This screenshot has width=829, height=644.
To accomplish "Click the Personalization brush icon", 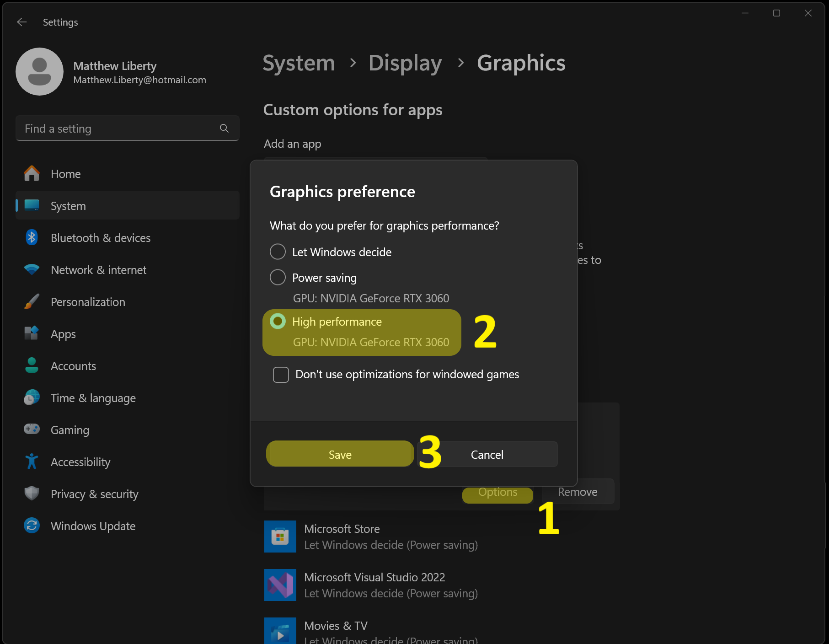I will point(32,301).
